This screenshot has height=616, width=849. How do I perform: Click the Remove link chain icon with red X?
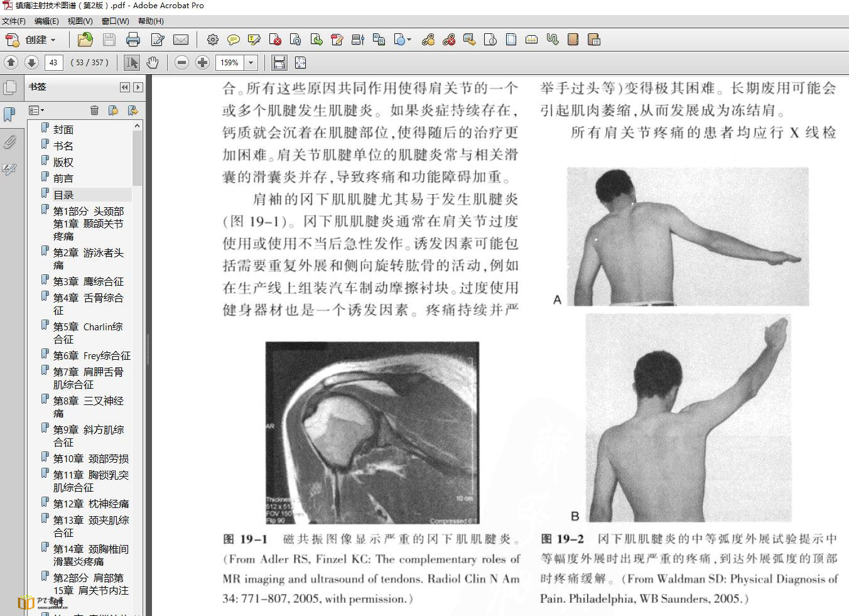[x=448, y=40]
